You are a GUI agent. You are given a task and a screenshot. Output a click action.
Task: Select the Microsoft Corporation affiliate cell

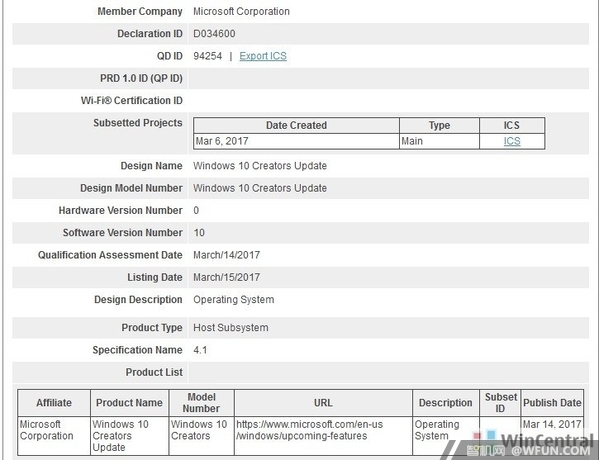(54, 436)
